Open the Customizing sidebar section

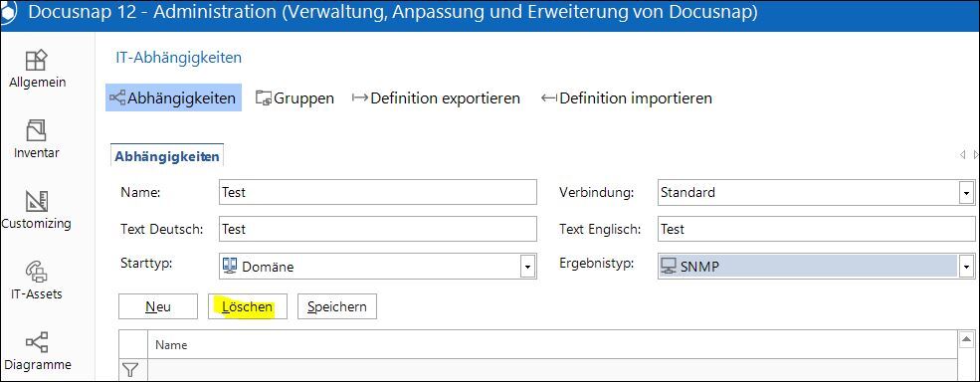37,210
